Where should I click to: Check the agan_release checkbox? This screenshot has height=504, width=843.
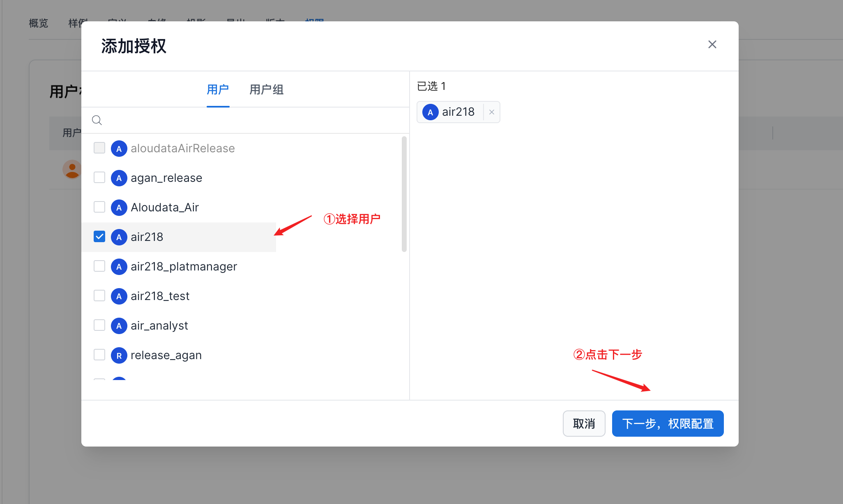click(99, 178)
